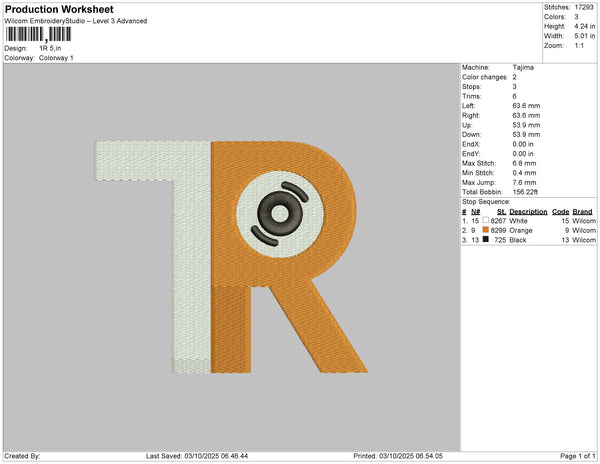600x464 pixels.
Task: Click the Description column header
Action: coord(528,212)
